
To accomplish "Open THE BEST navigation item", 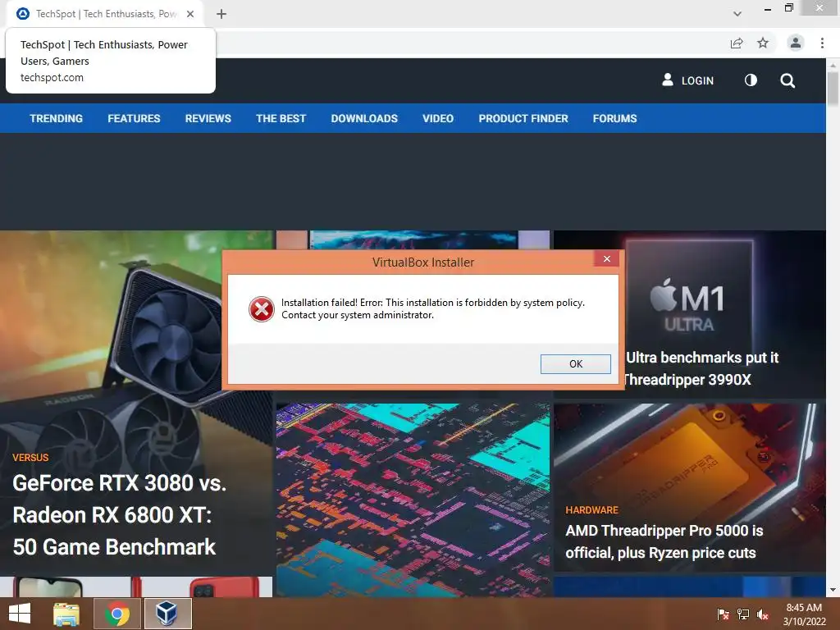I will [281, 118].
